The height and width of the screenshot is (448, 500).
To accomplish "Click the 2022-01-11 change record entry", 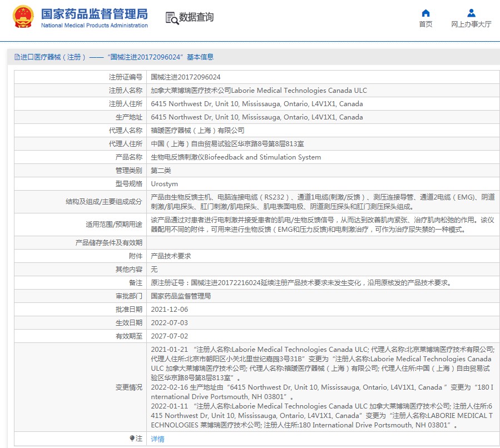I will pyautogui.click(x=321, y=416).
